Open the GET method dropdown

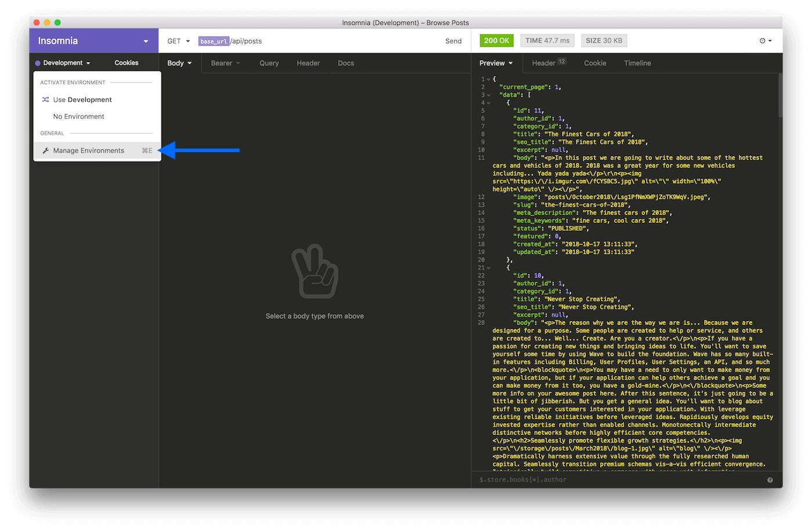tap(179, 41)
